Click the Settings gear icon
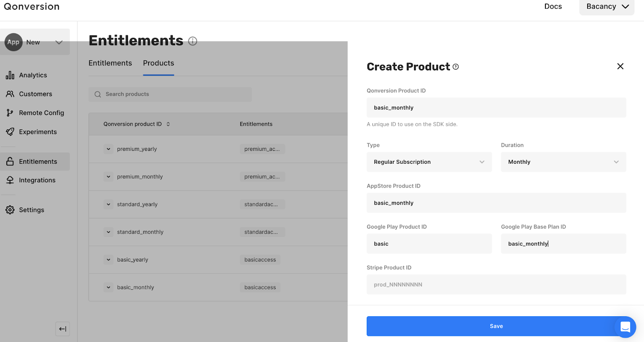The width and height of the screenshot is (644, 342). point(10,210)
